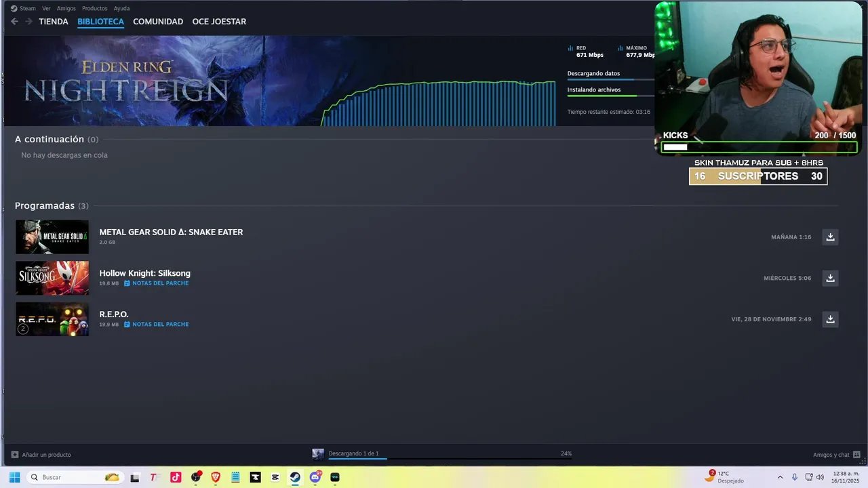Click the Steam taskbar icon
868x488 pixels.
[x=295, y=477]
